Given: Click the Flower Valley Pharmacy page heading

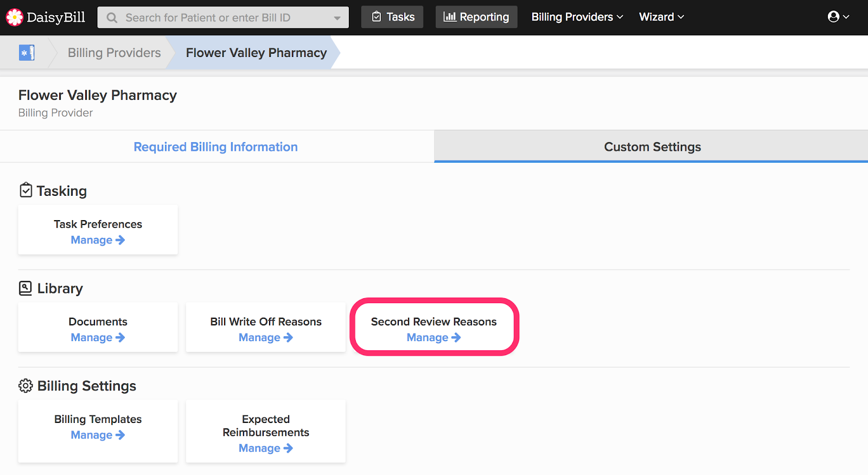Looking at the screenshot, I should [98, 95].
